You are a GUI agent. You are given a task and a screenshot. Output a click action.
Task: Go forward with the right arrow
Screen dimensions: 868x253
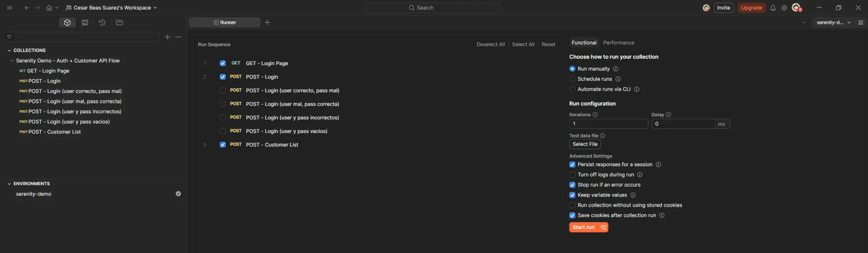tap(37, 8)
